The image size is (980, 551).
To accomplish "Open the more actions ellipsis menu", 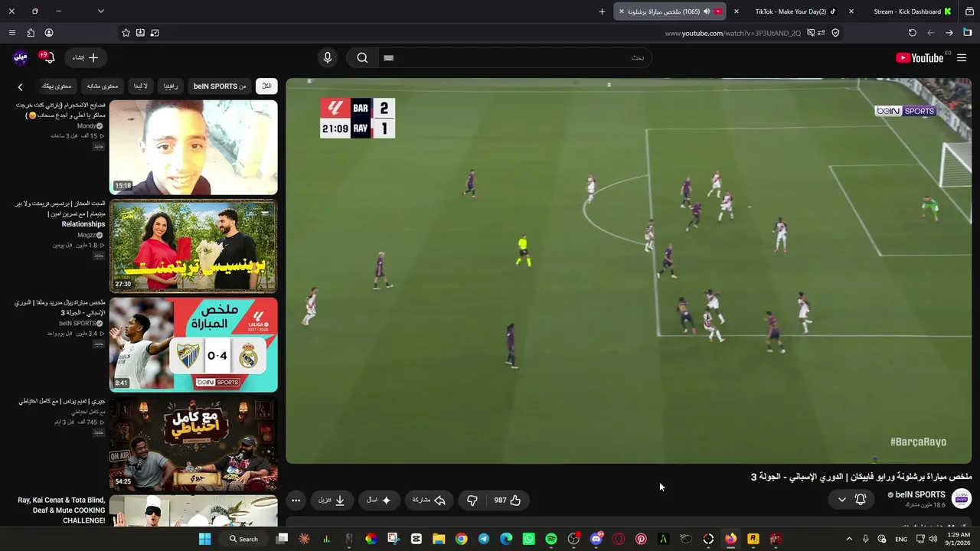I will [296, 500].
